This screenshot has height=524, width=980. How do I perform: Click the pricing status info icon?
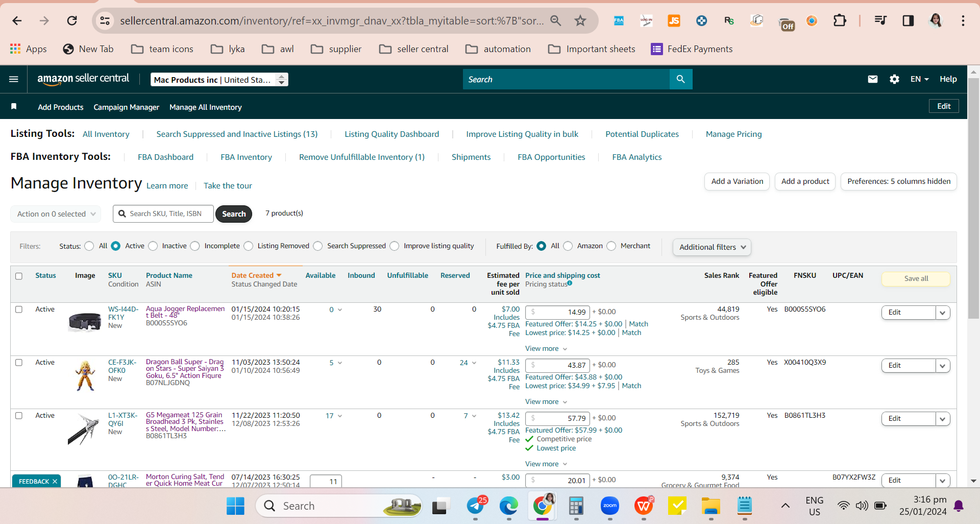(x=570, y=283)
